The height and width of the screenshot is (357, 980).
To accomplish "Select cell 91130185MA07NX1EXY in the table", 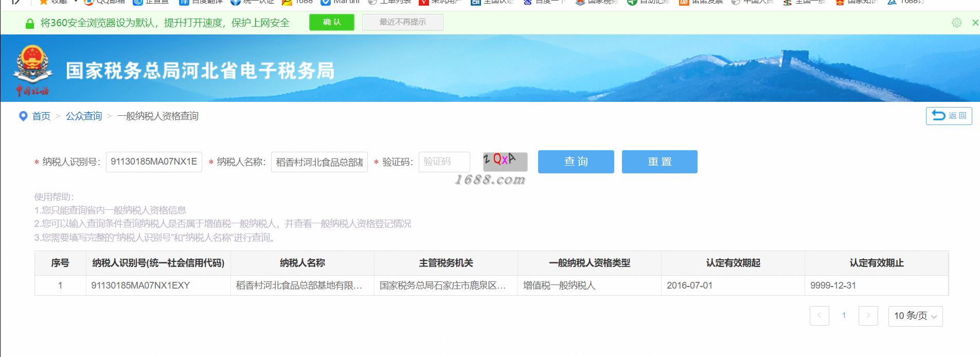I will [x=158, y=285].
